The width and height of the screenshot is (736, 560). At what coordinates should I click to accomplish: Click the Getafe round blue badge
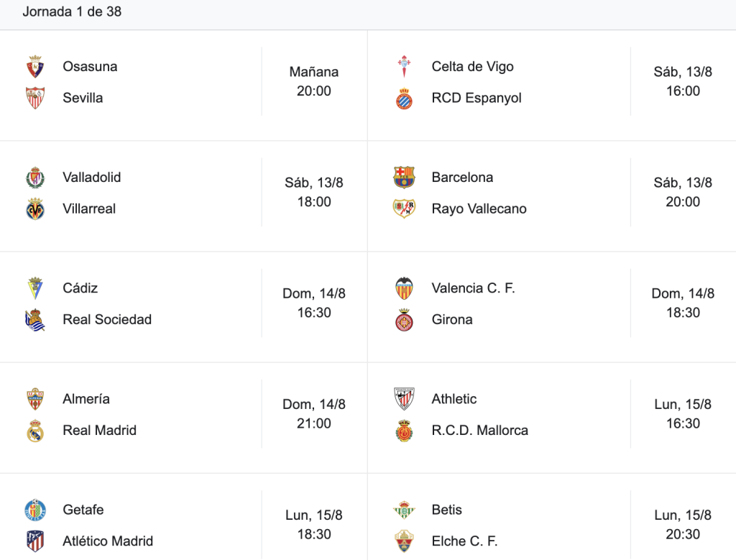35,510
